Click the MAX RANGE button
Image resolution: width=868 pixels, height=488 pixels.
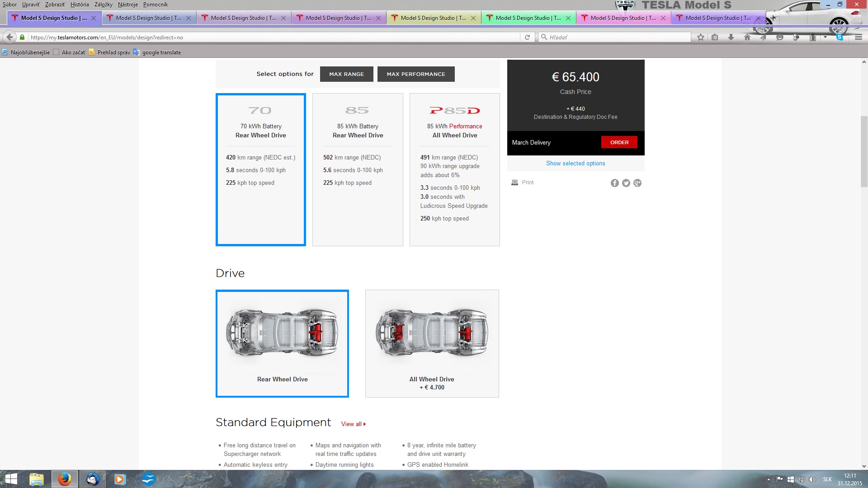click(347, 74)
